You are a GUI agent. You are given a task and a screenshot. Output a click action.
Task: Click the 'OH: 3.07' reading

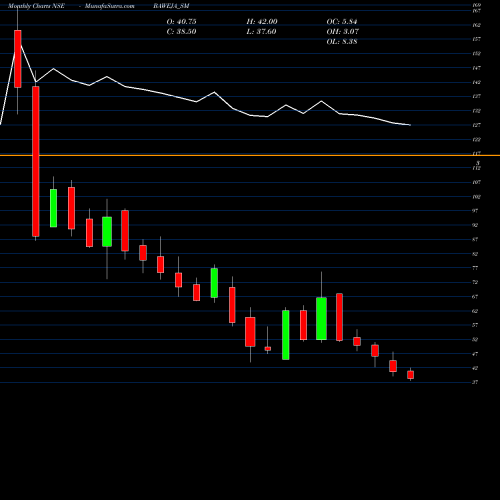coord(343,32)
